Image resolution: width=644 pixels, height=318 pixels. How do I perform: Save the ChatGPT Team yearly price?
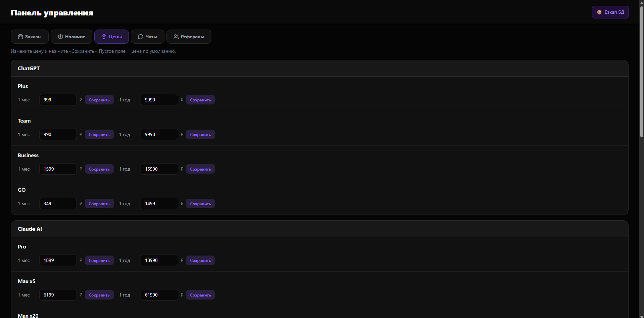point(200,135)
